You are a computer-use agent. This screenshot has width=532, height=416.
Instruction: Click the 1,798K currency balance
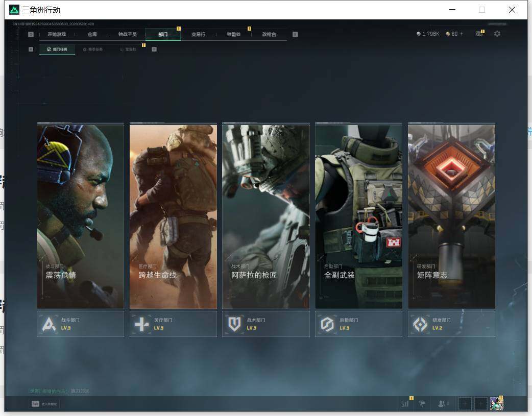[x=428, y=34]
